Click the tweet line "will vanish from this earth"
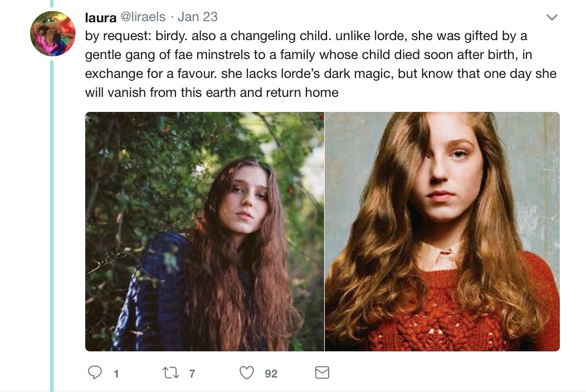Screen dimensions: 586x392 [212, 92]
